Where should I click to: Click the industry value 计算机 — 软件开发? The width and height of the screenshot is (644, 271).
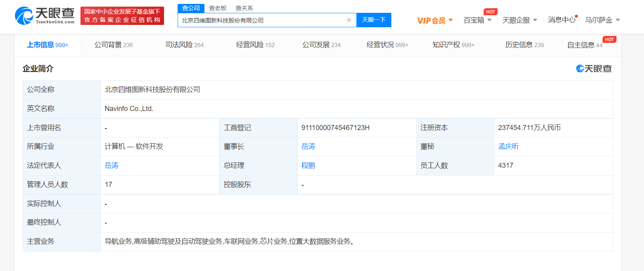(x=134, y=146)
